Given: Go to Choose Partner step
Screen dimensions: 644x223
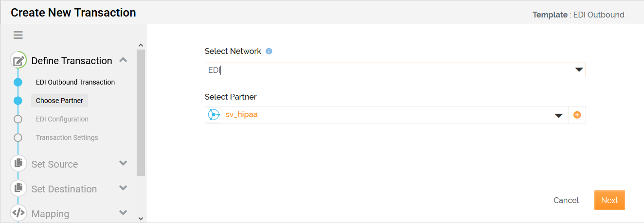Looking at the screenshot, I should pyautogui.click(x=59, y=101).
